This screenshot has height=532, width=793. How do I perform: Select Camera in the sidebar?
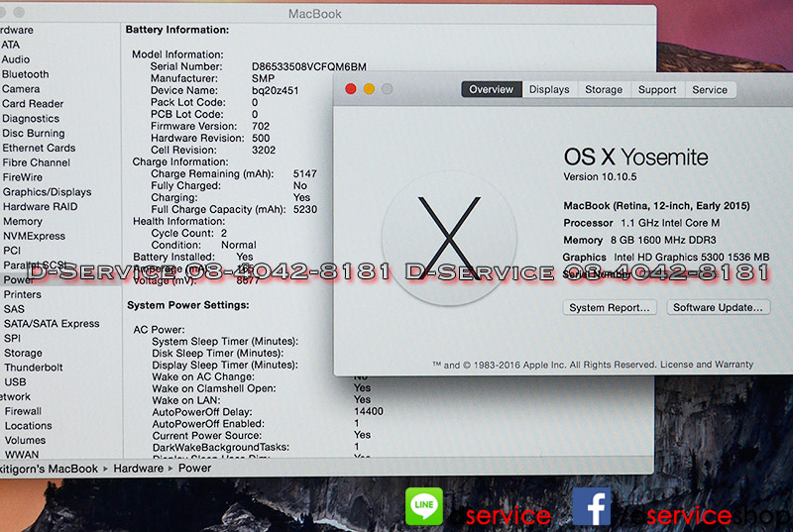pos(21,89)
